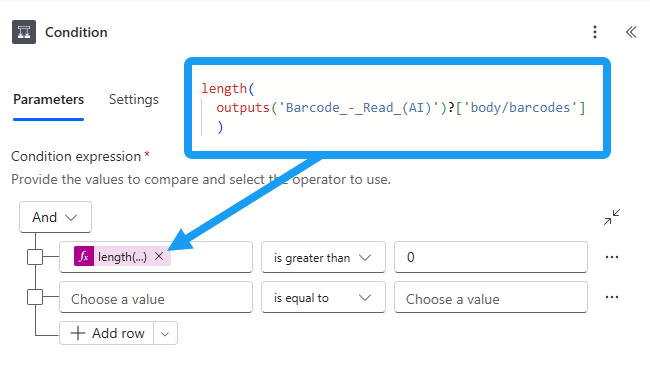
Task: Click the collapse expression editor arrows icon
Action: coord(612,217)
